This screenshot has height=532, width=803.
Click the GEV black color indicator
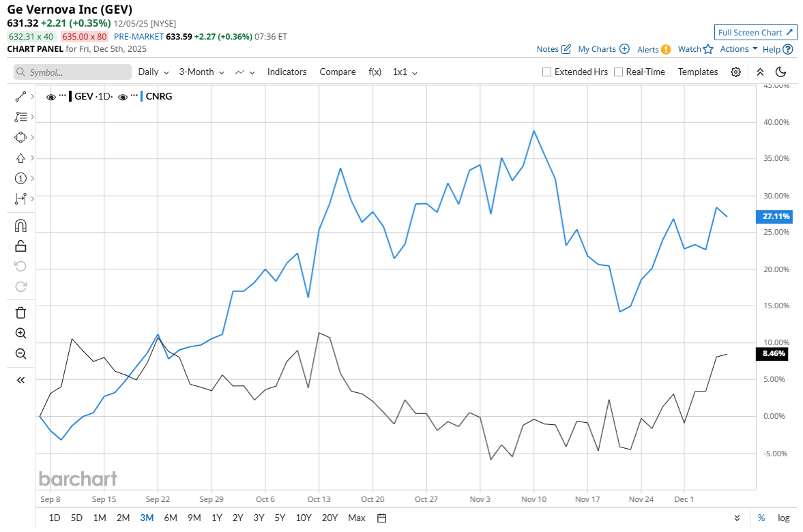(70, 96)
